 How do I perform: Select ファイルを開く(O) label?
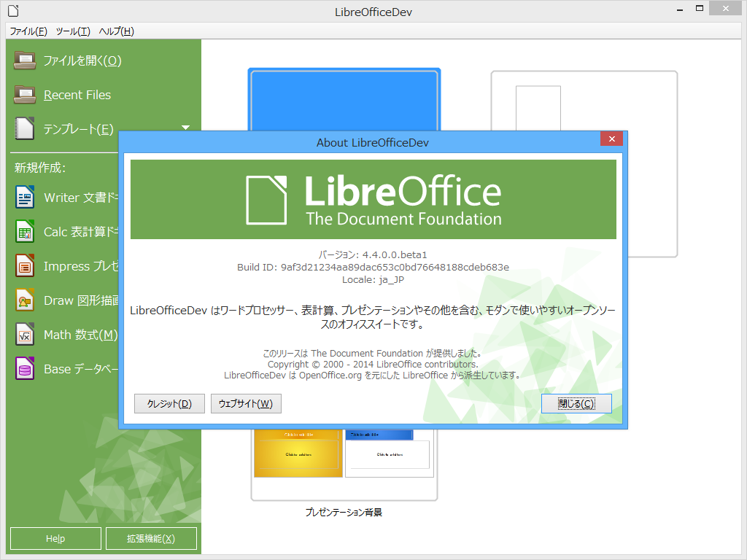(82, 61)
